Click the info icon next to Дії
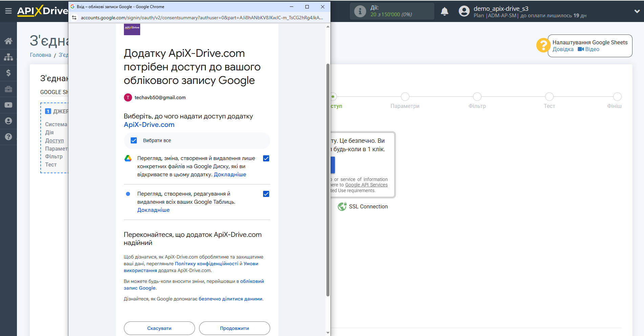The height and width of the screenshot is (336, 644). point(360,11)
